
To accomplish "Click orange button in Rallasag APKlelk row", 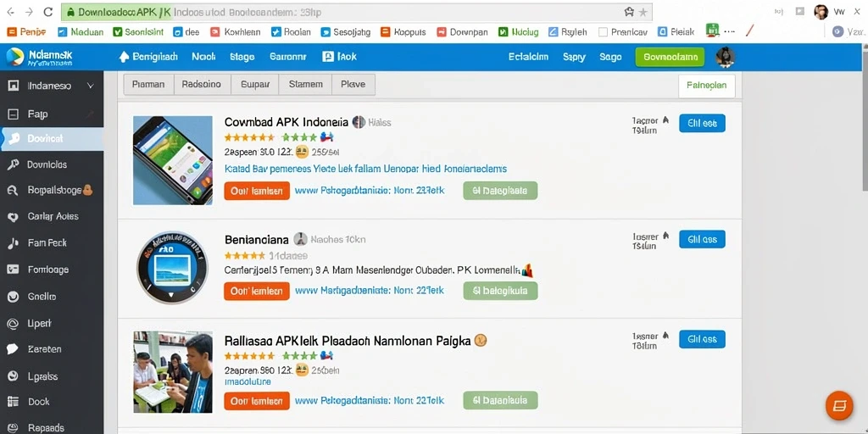I will 257,400.
